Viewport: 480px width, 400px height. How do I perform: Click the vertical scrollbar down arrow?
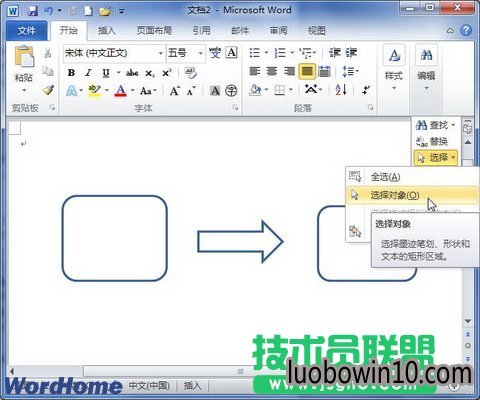tap(468, 321)
